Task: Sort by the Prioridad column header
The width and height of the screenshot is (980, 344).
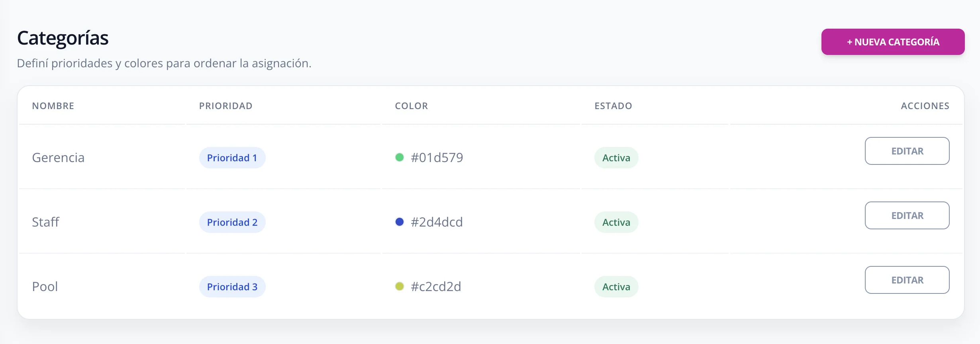Action: [225, 106]
